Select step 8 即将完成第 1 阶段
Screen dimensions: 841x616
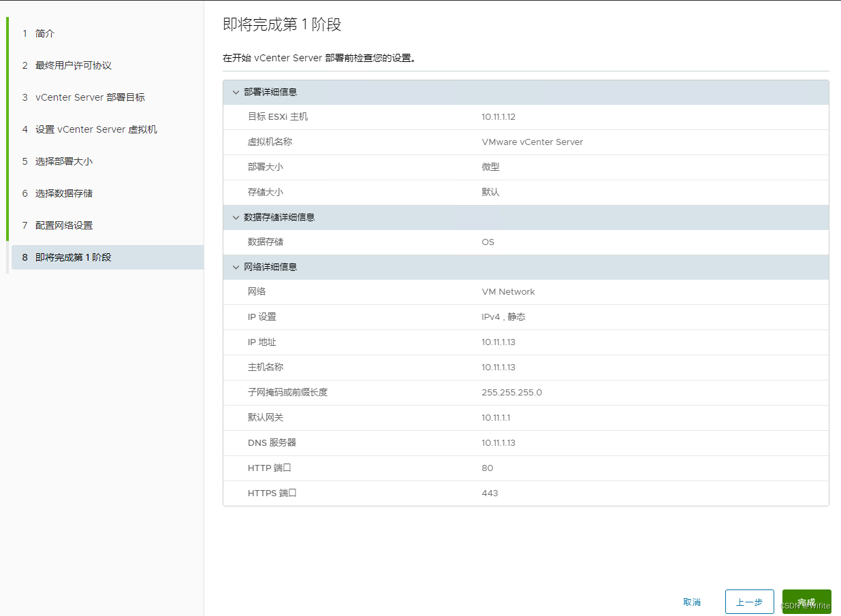[x=107, y=257]
